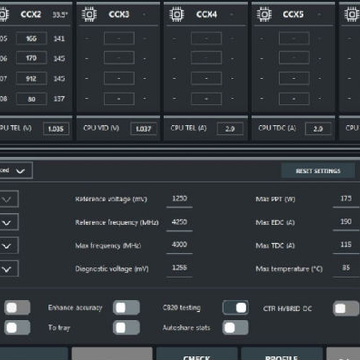Open the mode dropdown left of RESET SETTINGS
360x360 pixels.
[x=16, y=171]
